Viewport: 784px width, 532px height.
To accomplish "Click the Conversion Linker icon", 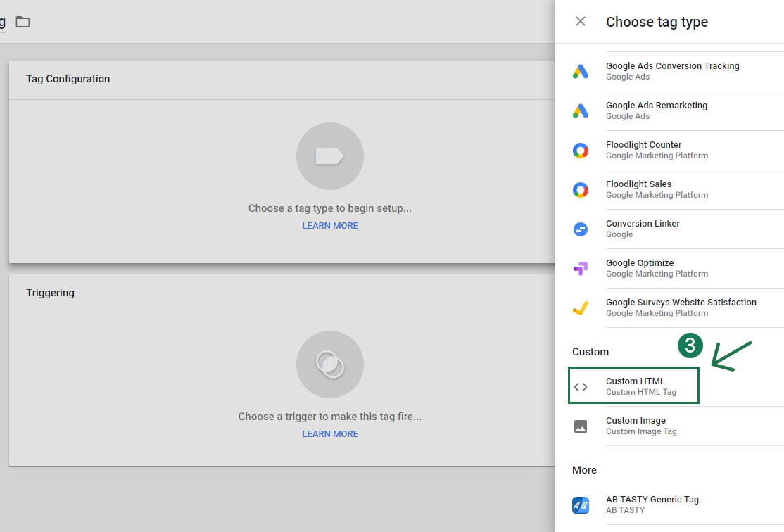I will tap(580, 229).
